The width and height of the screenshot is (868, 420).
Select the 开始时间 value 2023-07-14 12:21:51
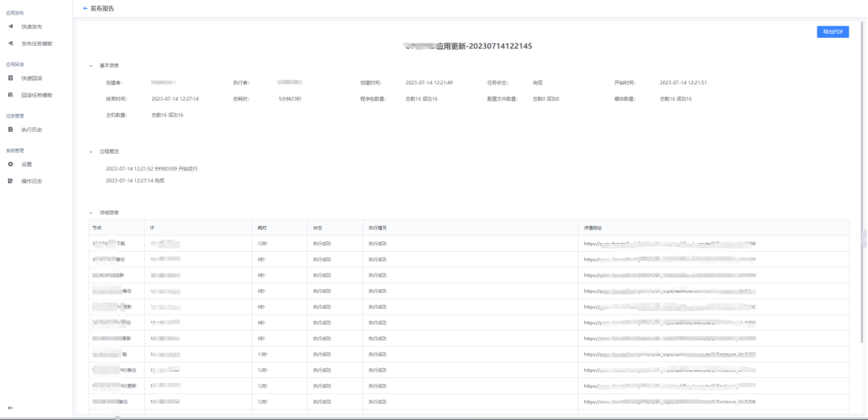(683, 83)
